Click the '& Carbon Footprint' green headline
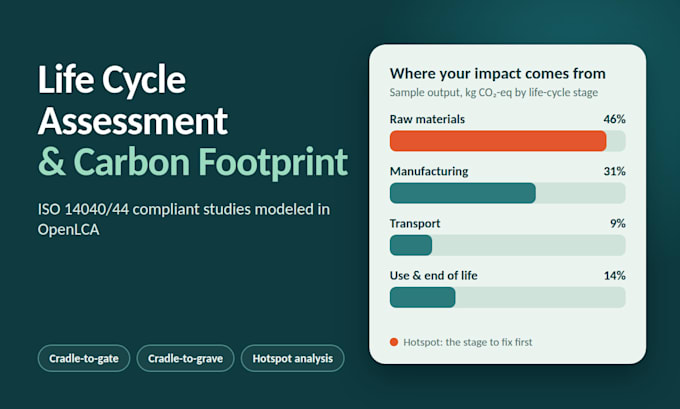 [193, 162]
